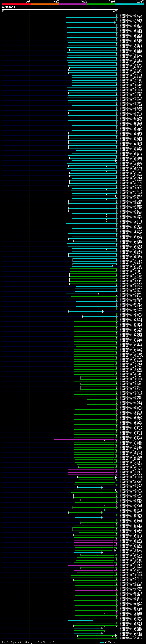The height and width of the screenshot is (644, 146).
Task: Click the cyan alignment bar for UniRef100_Q6YCG6
Action: click(x=80, y=620)
